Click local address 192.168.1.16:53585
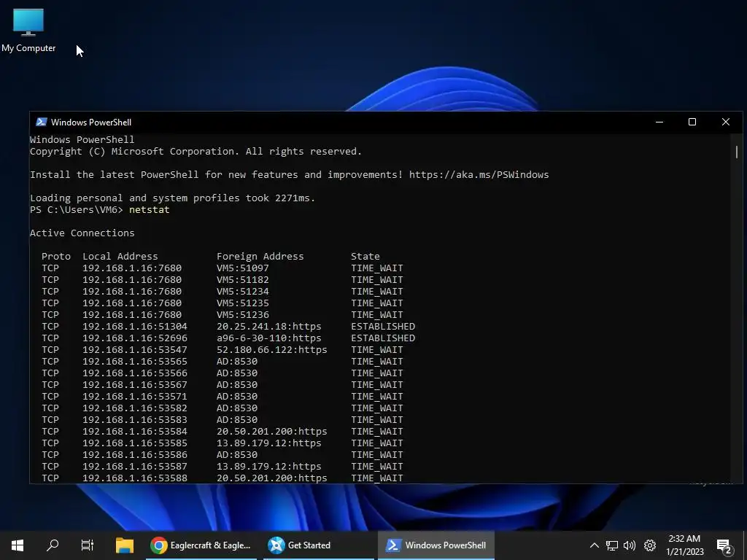747x560 pixels. click(x=135, y=443)
